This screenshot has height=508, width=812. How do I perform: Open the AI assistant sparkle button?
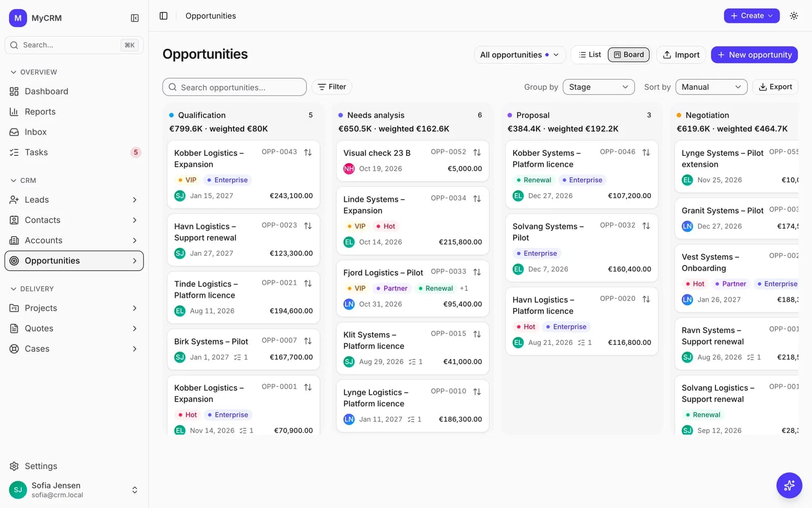[x=789, y=486]
